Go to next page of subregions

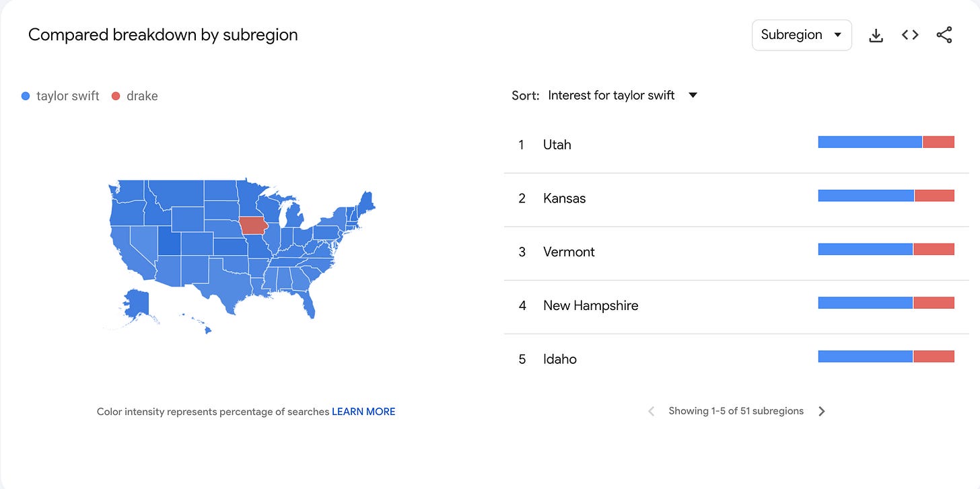tap(821, 411)
